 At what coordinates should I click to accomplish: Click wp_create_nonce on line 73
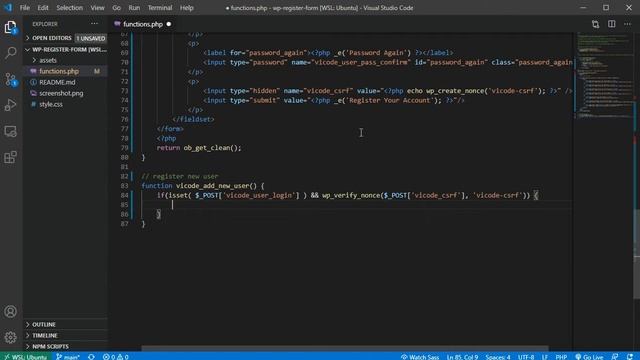point(456,91)
